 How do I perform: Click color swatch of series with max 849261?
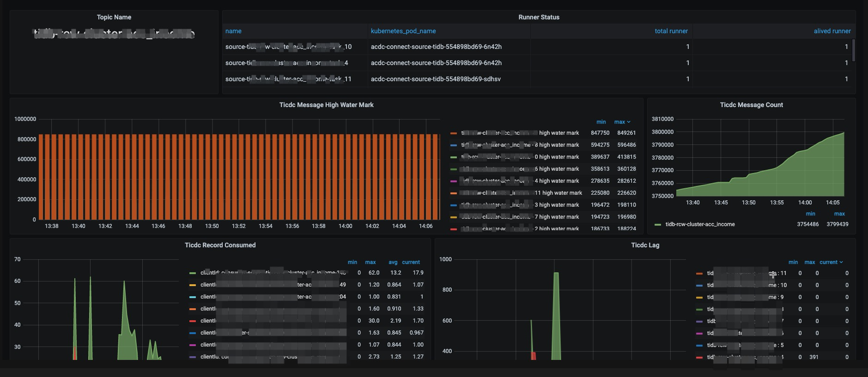(454, 133)
